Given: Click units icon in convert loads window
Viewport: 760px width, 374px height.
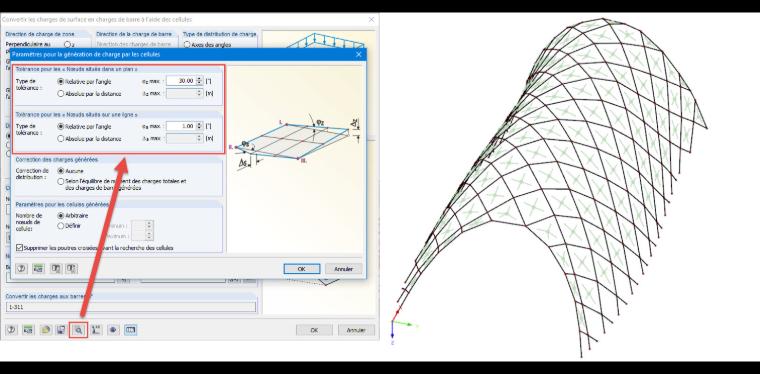Looking at the screenshot, I should click(28, 330).
